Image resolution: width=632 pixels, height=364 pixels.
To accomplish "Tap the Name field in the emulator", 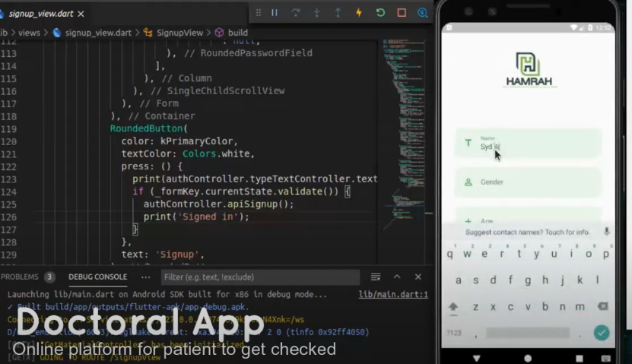I will click(x=528, y=143).
